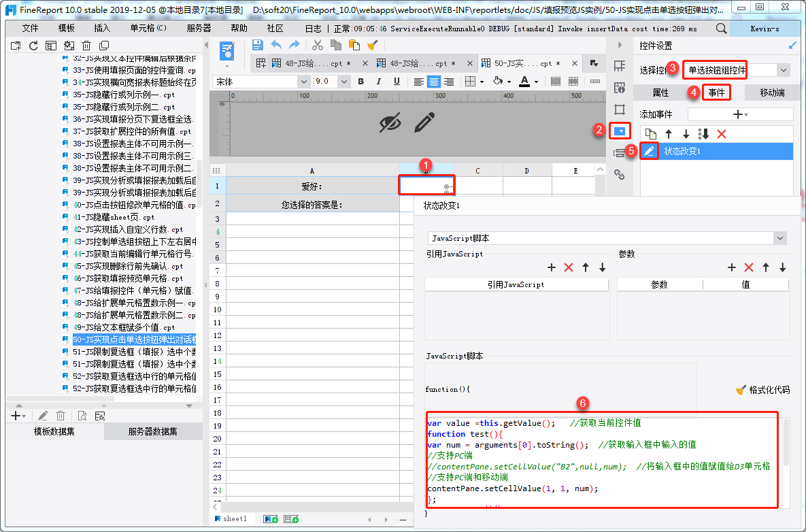
Task: Toggle italic formatting
Action: (379, 82)
